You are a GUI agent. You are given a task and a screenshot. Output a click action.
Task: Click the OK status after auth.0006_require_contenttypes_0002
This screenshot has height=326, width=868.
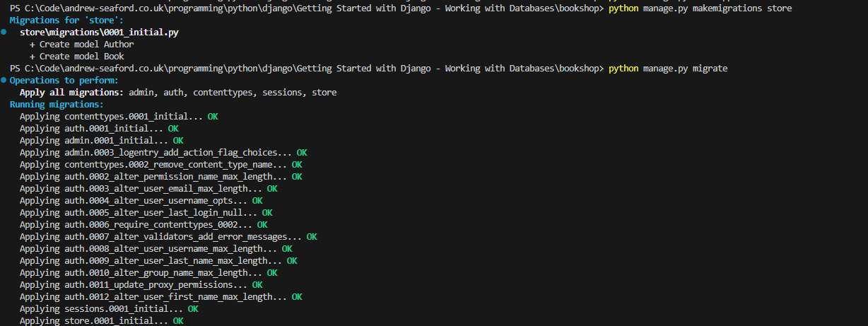262,225
